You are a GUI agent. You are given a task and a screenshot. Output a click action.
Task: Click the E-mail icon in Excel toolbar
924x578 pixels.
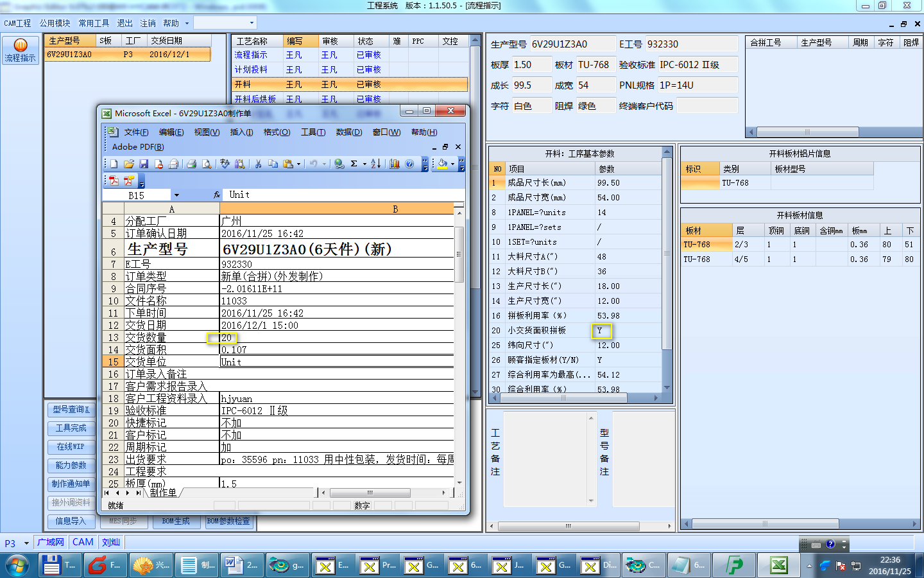pyautogui.click(x=173, y=164)
